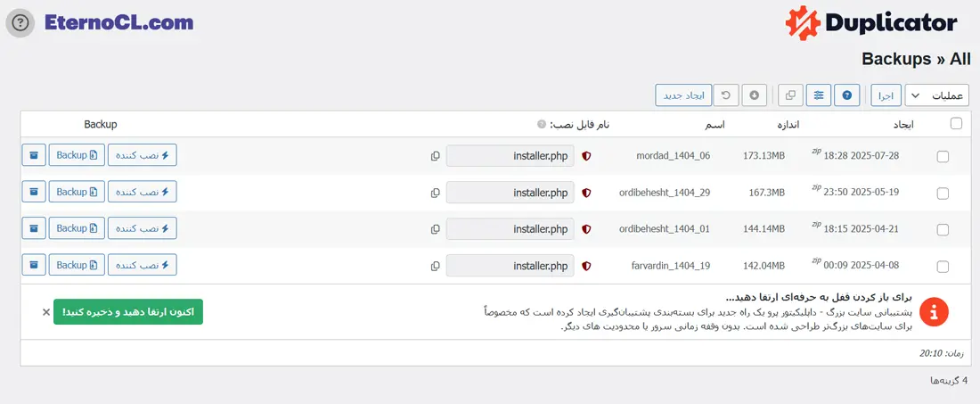This screenshot has height=404, width=980.
Task: Click the help question-mark icon beside EternoCL.com
Action: click(x=20, y=23)
